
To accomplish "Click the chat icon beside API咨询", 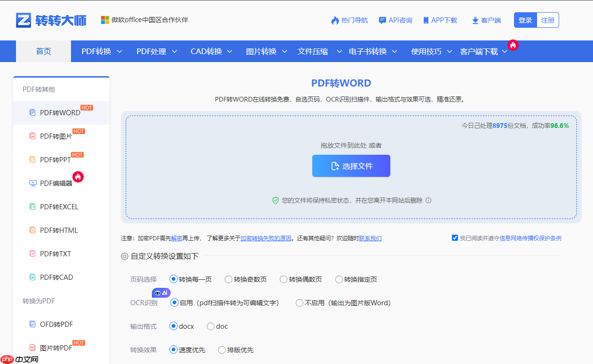I will point(382,20).
